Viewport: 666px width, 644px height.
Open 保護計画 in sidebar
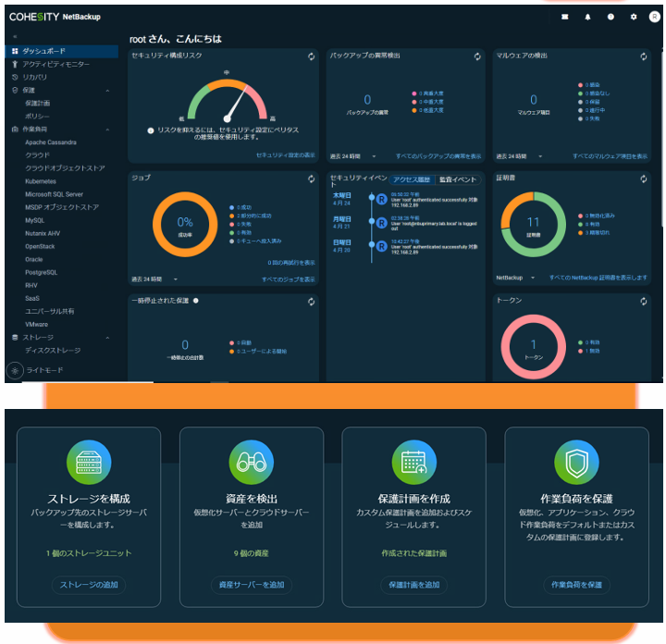37,104
